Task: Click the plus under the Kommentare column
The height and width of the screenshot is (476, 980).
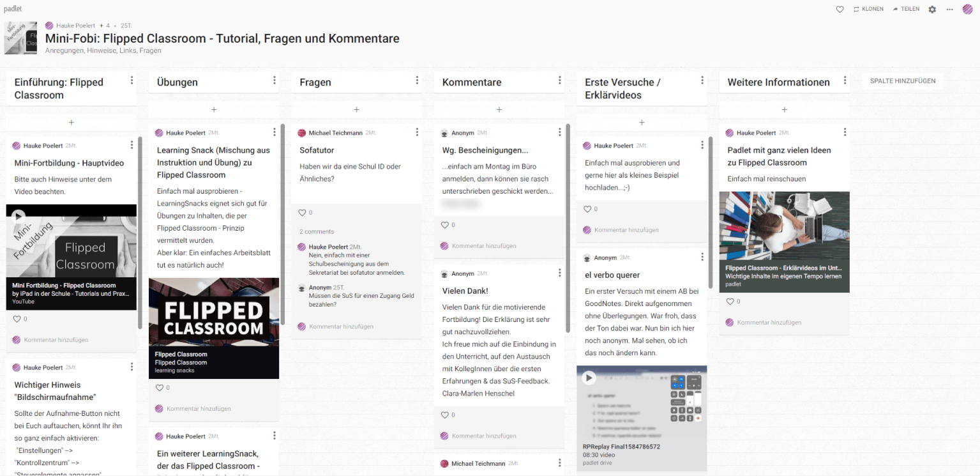Action: pos(499,109)
